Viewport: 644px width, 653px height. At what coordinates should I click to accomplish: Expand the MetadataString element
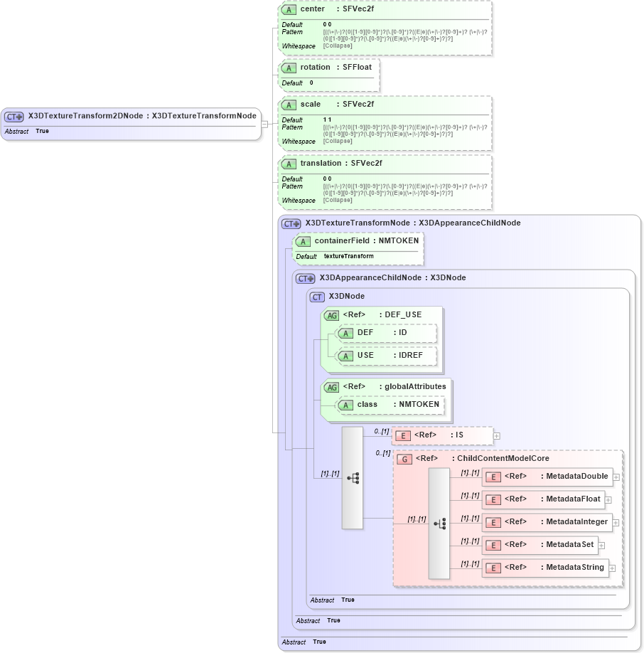[613, 568]
